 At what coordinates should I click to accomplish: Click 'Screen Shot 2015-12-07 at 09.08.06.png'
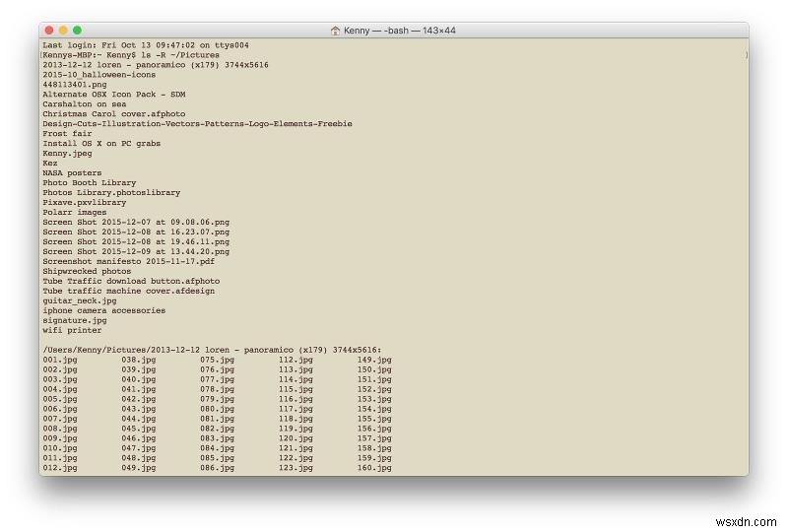pyautogui.click(x=136, y=223)
